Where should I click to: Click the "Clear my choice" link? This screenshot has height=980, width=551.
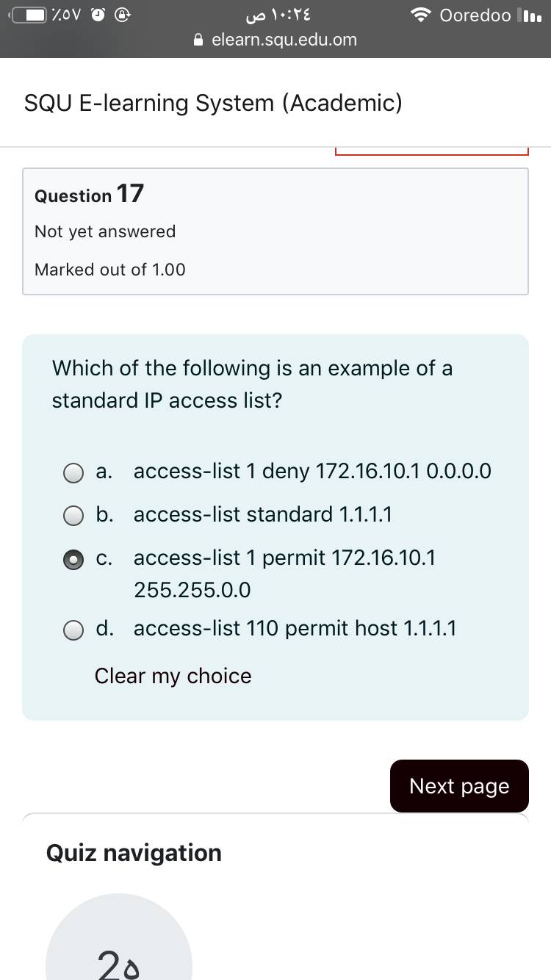(173, 676)
